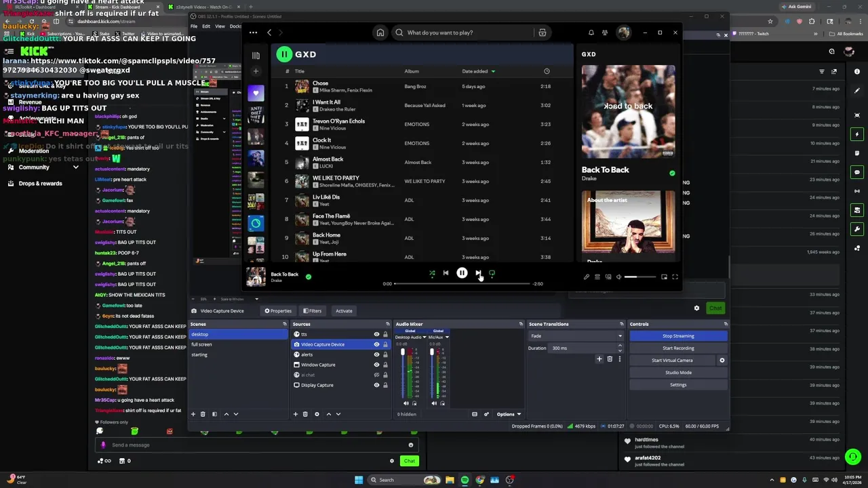
Task: Mute Spotify volume speaker icon
Action: (x=618, y=277)
